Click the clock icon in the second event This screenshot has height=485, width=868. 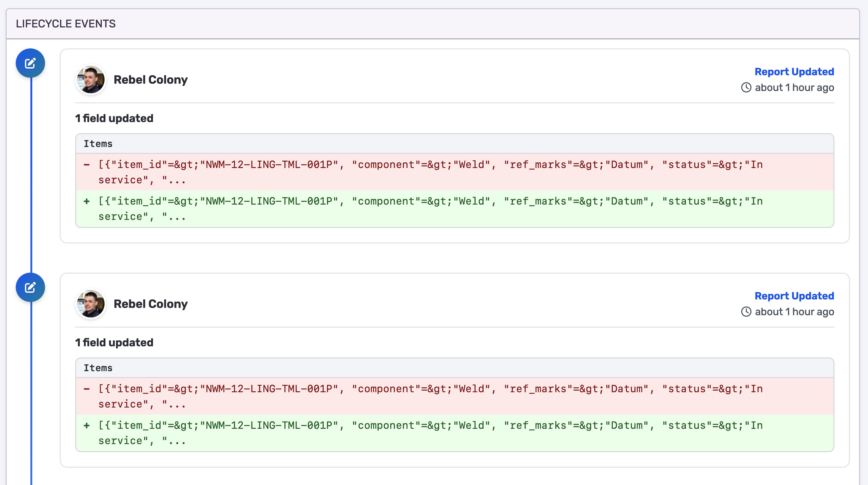pyautogui.click(x=746, y=312)
